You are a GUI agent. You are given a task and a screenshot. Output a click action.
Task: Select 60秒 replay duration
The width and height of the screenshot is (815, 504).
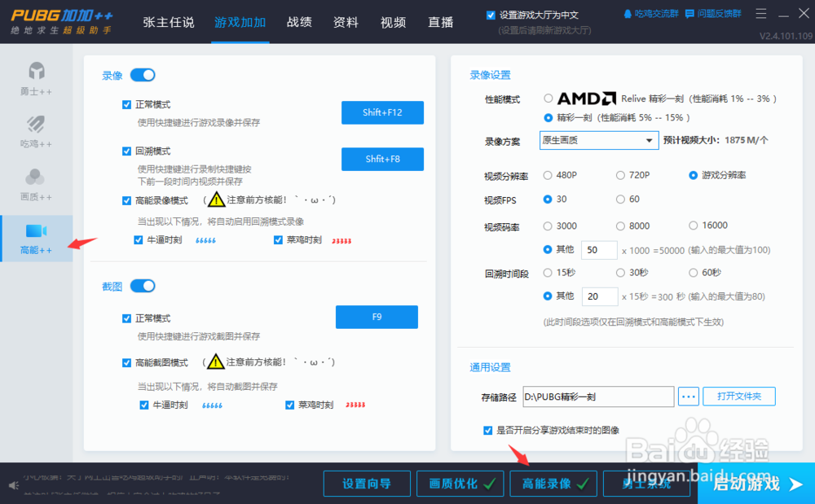(x=693, y=273)
